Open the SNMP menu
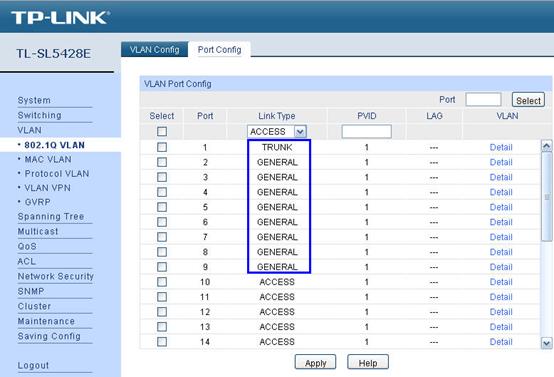The image size is (554, 377). pyautogui.click(x=31, y=291)
